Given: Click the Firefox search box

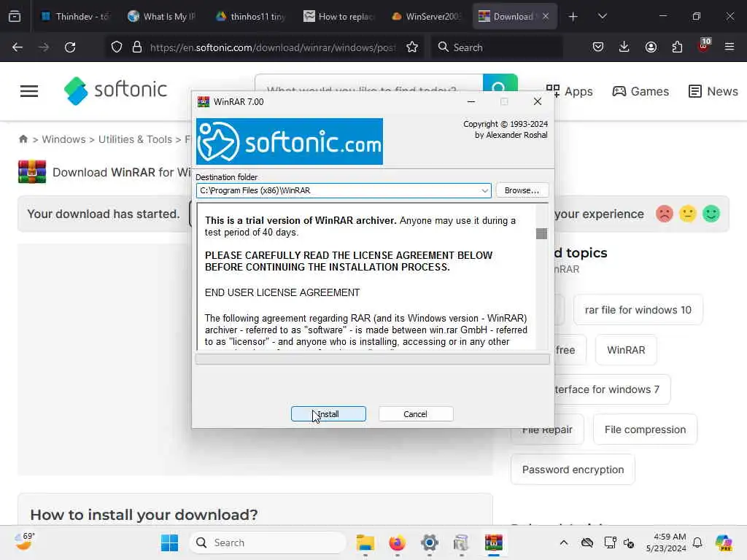Looking at the screenshot, I should pyautogui.click(x=496, y=47).
